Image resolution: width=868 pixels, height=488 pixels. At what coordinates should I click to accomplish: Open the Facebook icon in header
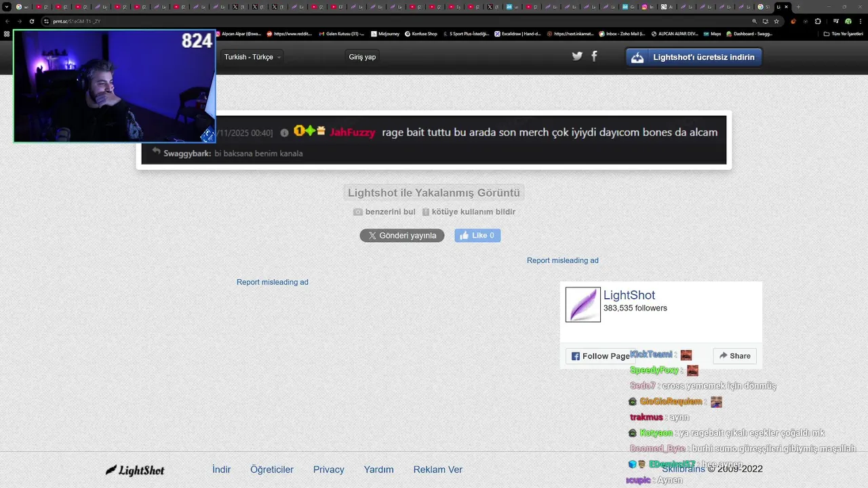pyautogui.click(x=595, y=56)
